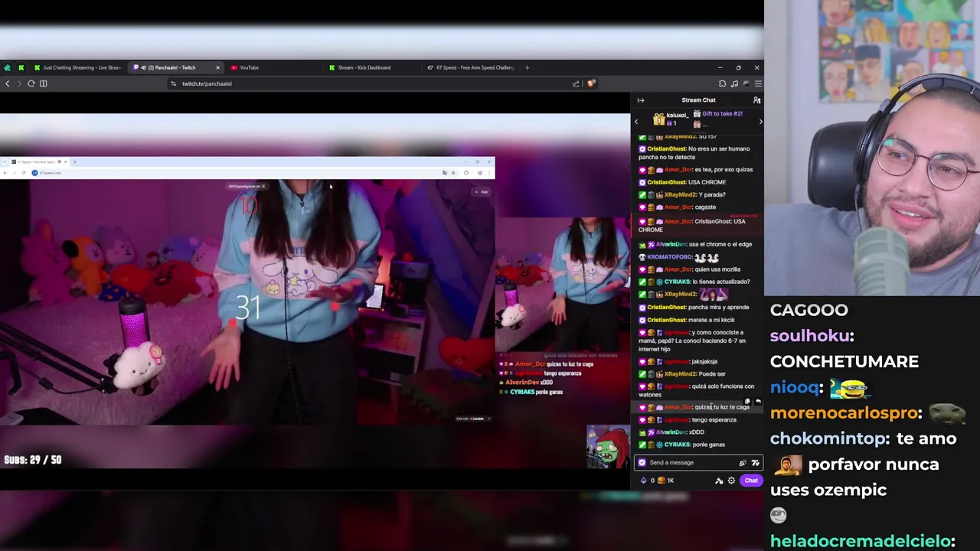The height and width of the screenshot is (551, 980).
Task: Copy the hovered Amor_Dcr chat message
Action: tap(748, 401)
